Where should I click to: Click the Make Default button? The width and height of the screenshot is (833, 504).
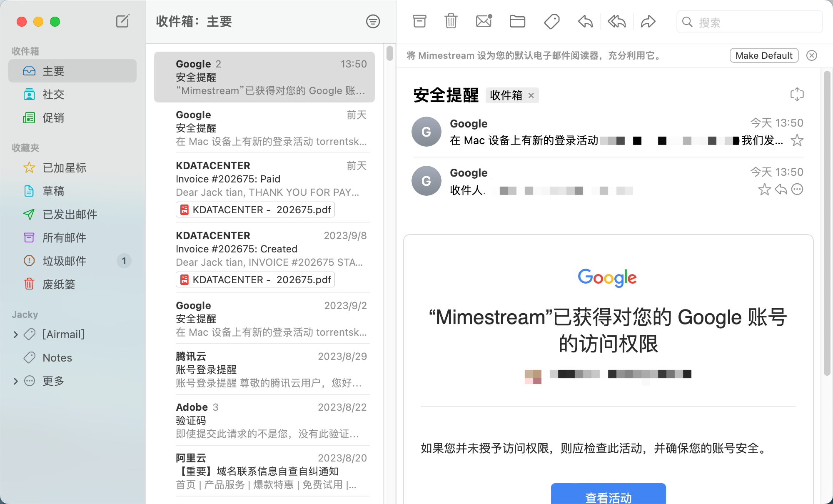(x=764, y=55)
